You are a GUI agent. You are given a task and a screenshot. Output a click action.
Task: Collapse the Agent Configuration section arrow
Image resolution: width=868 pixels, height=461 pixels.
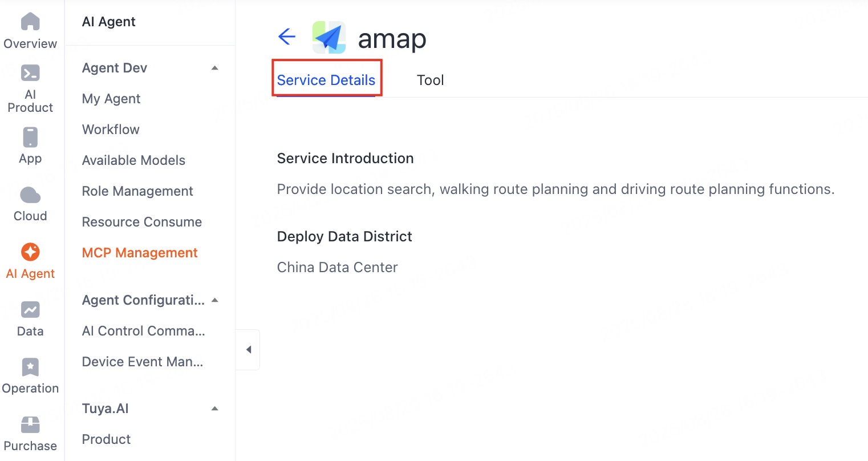(x=215, y=300)
